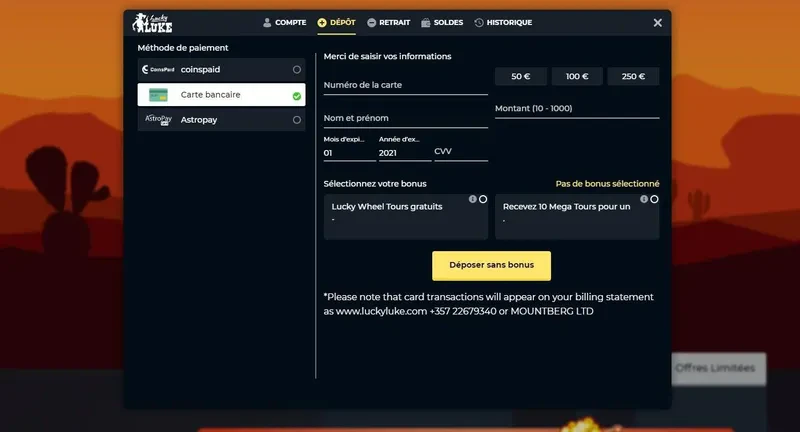Select coinspaid radio button
This screenshot has width=800, height=432.
pyautogui.click(x=297, y=69)
